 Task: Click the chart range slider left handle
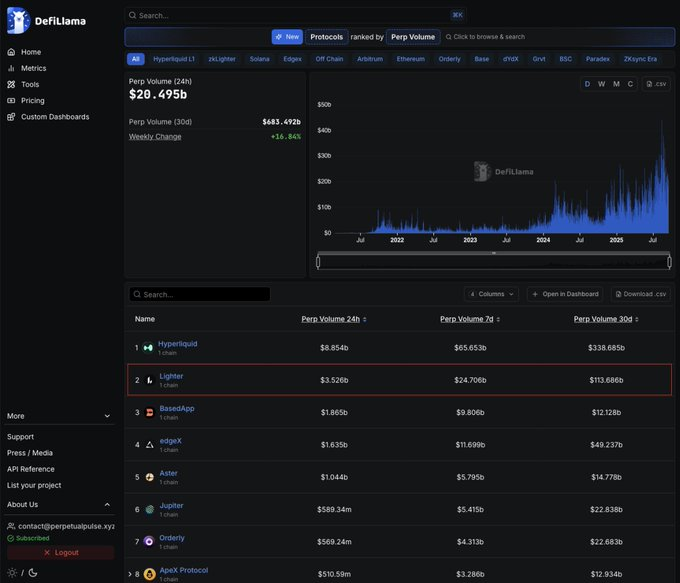coord(318,262)
